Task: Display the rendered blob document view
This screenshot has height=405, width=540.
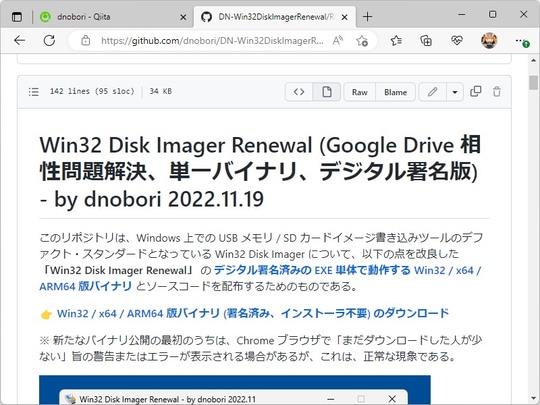Action: (327, 92)
